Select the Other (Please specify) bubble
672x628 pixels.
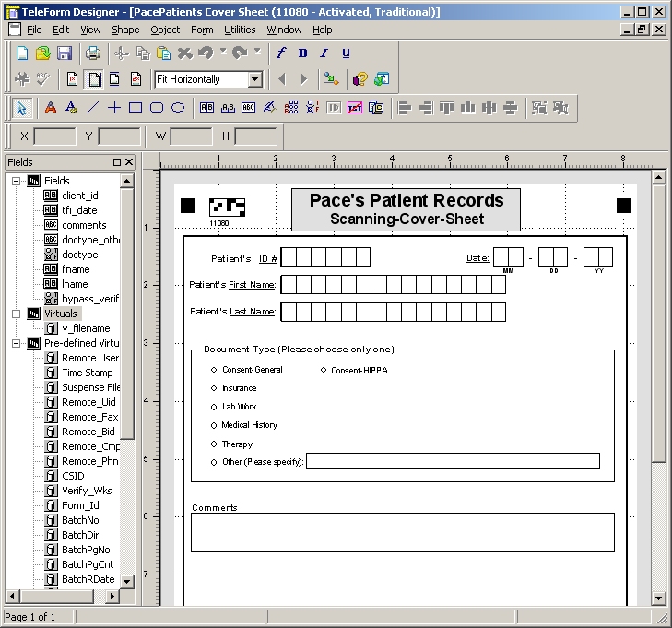pos(214,463)
